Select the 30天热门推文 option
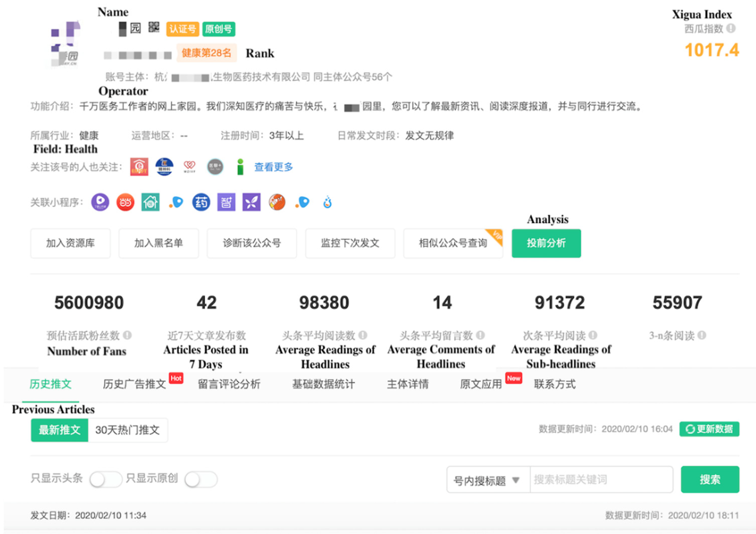This screenshot has height=534, width=756. [128, 430]
